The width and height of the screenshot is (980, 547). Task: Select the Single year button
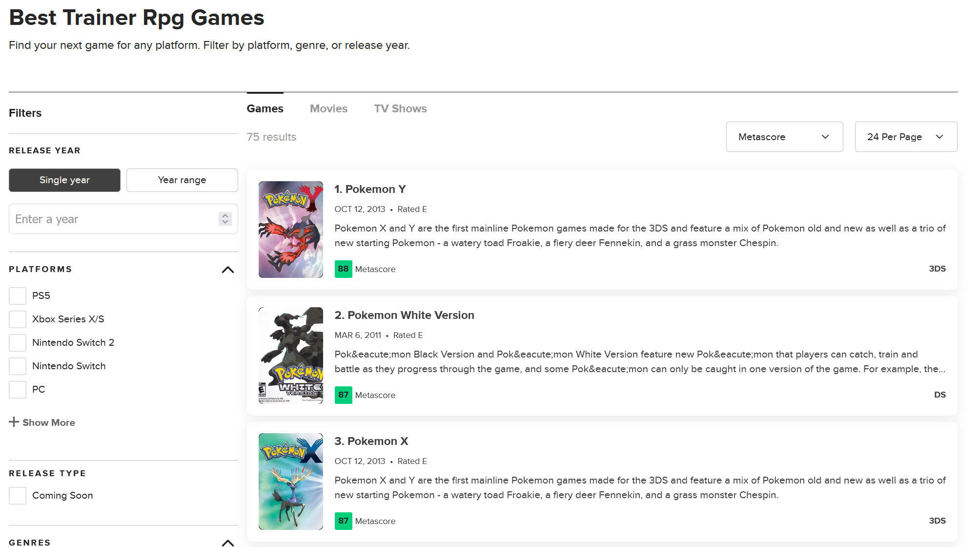[x=64, y=180]
